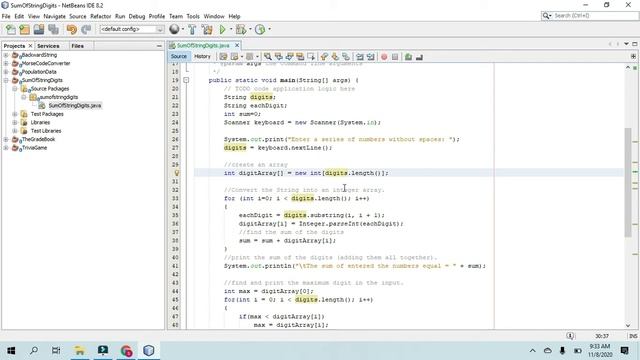Open Windows Start menu

coord(11,350)
